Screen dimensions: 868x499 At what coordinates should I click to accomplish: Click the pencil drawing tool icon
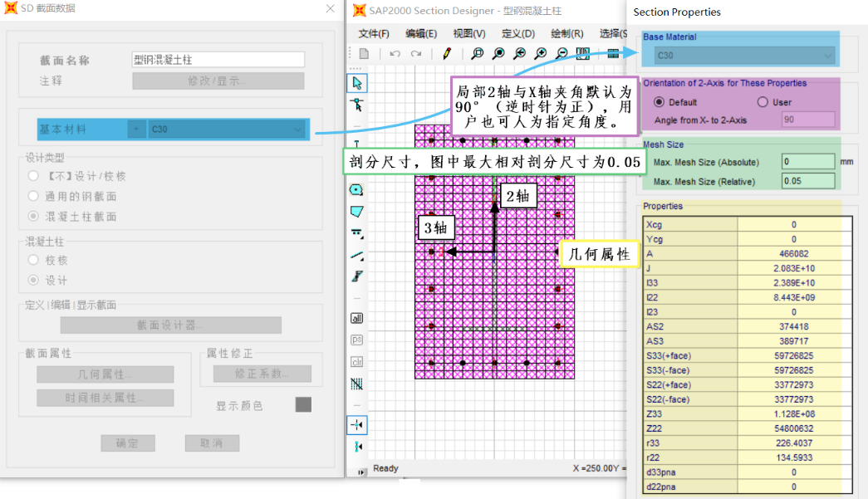tap(446, 52)
